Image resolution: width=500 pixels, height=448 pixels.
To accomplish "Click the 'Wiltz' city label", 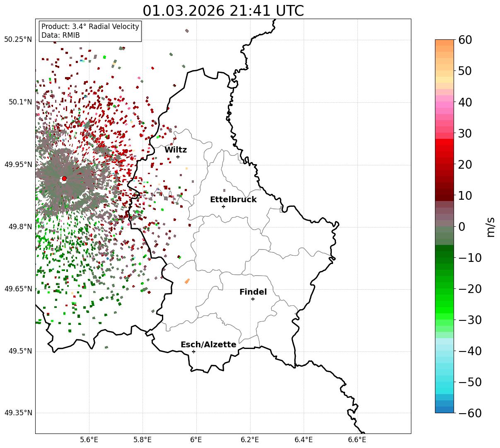I will [x=176, y=150].
